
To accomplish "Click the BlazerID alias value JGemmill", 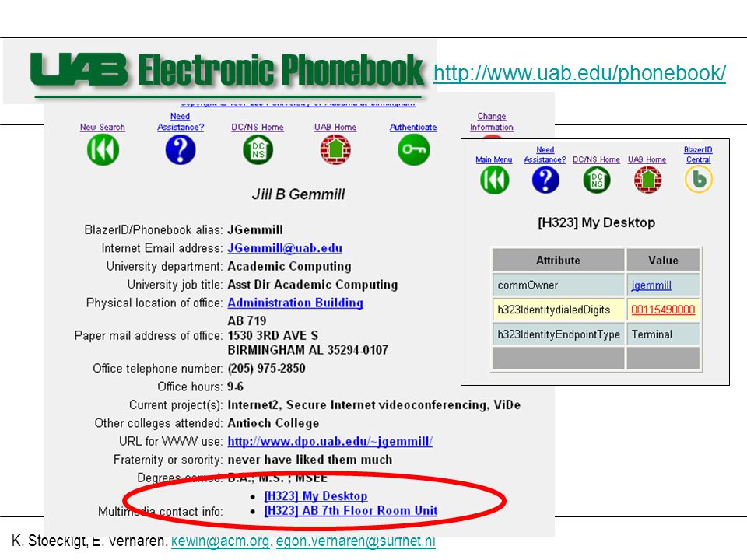I will click(x=255, y=230).
